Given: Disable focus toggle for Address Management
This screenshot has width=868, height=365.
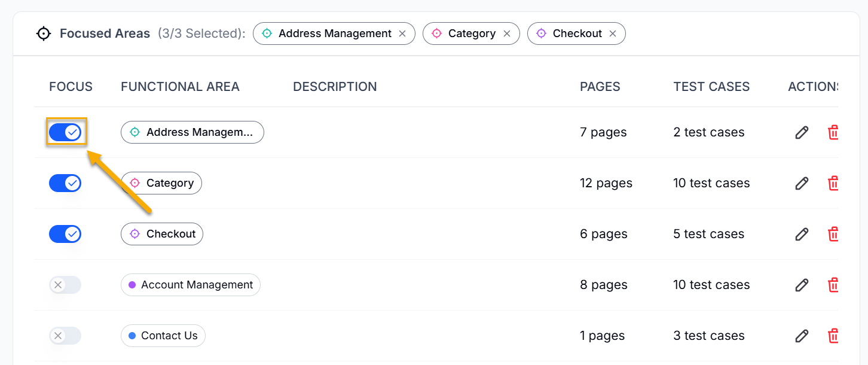Looking at the screenshot, I should [x=65, y=132].
